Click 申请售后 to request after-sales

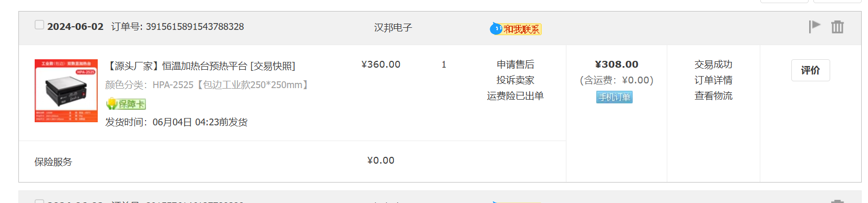click(x=515, y=65)
